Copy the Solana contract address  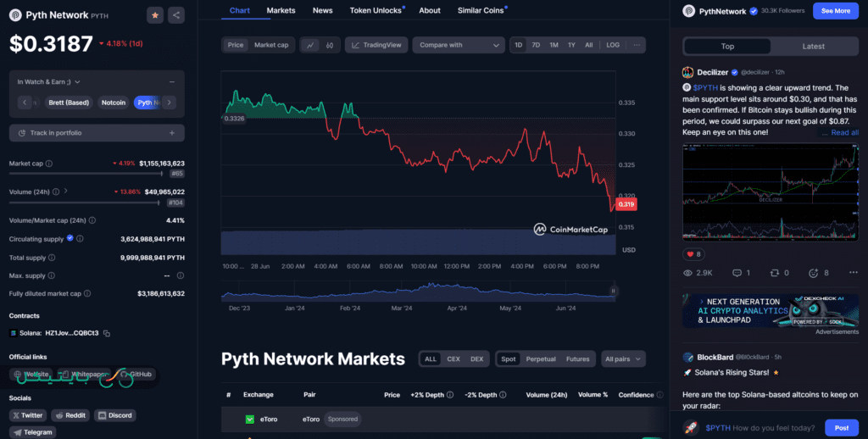107,333
